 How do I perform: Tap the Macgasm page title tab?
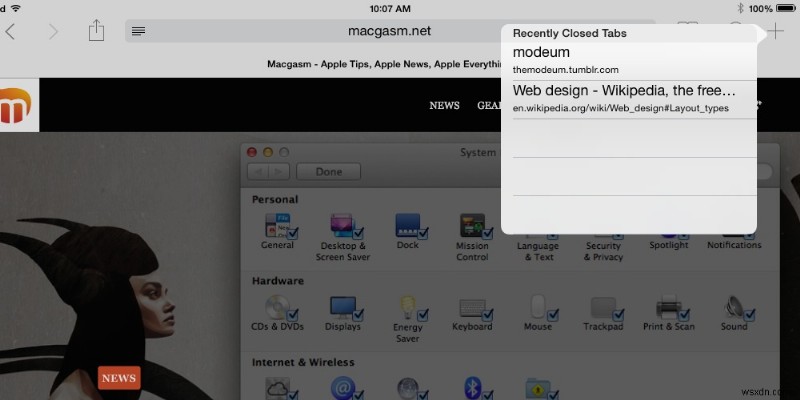coord(385,64)
